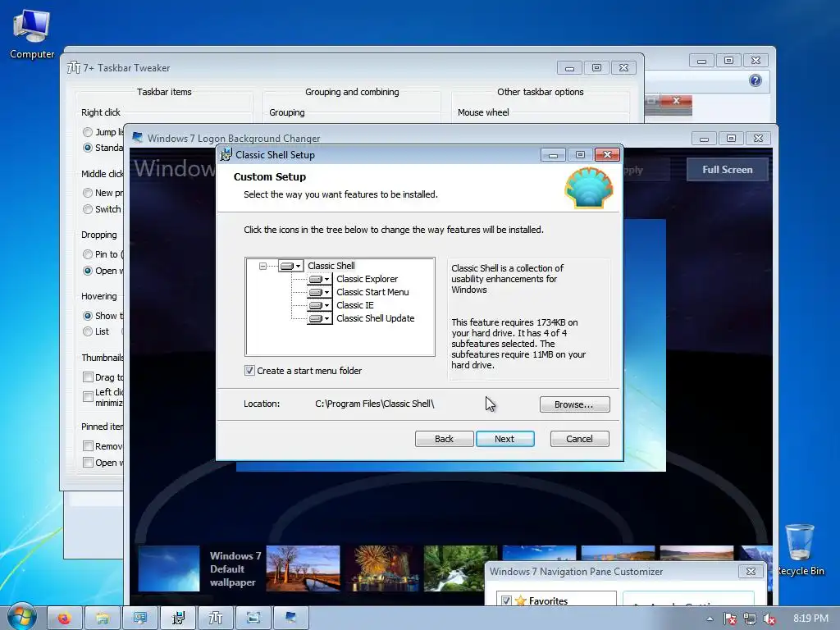
Task: Select Classic Shell Update tree item
Action: tap(375, 318)
